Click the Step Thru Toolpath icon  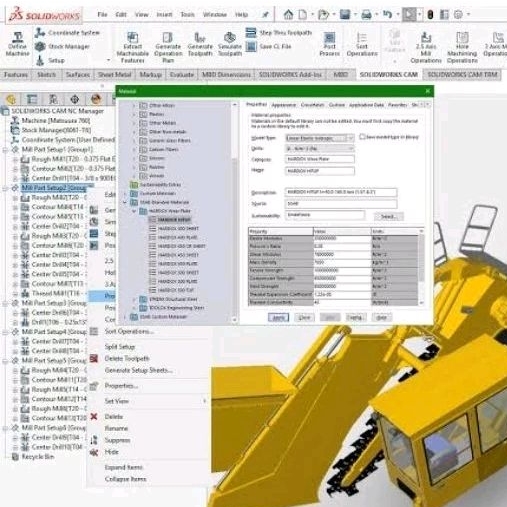click(x=251, y=32)
